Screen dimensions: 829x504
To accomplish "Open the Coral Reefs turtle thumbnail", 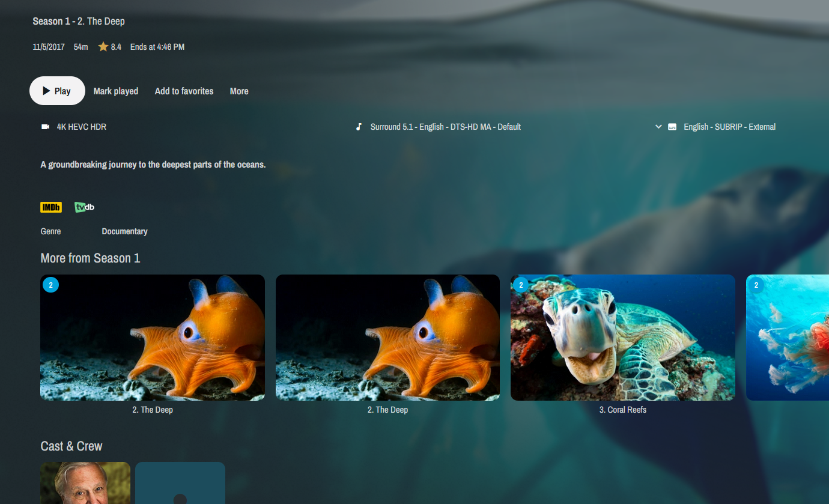I will pyautogui.click(x=622, y=338).
